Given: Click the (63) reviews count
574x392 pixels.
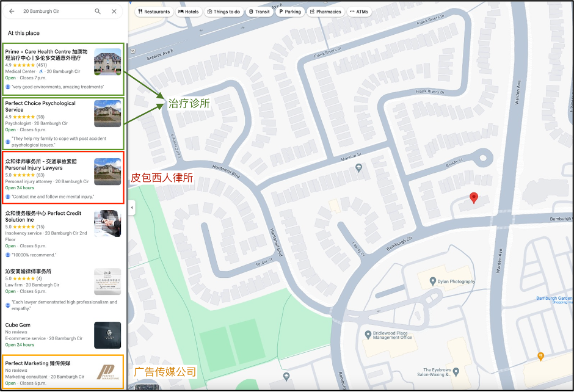Looking at the screenshot, I should pos(40,175).
